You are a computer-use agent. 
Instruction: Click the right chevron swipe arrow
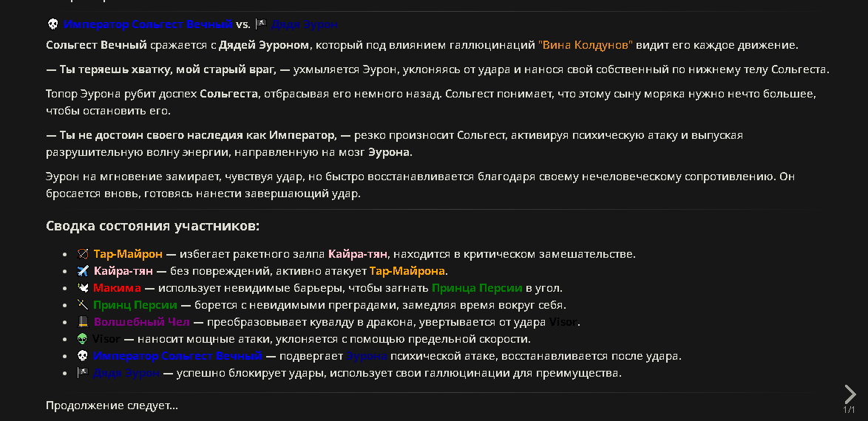[850, 394]
